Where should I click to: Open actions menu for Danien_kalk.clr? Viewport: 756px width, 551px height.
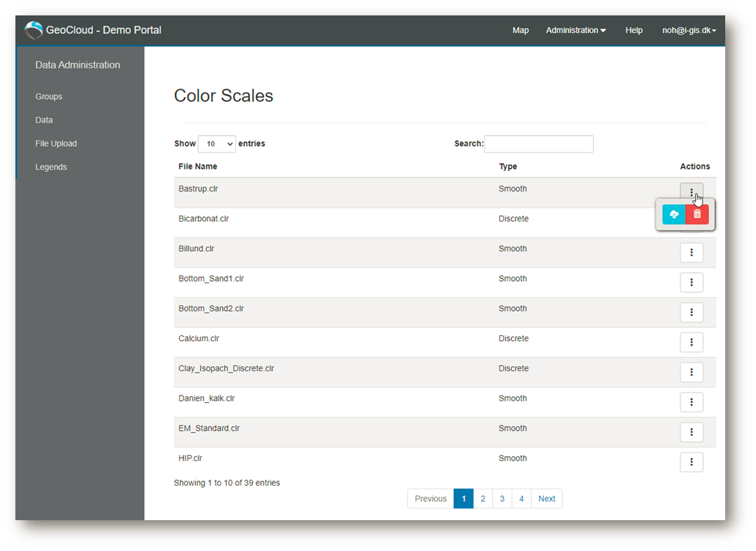point(691,402)
